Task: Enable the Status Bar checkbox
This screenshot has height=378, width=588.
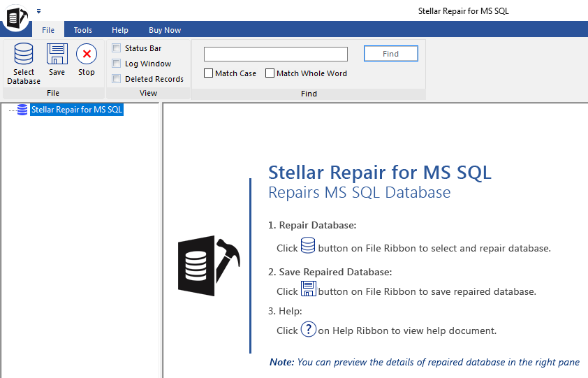Action: 117,48
